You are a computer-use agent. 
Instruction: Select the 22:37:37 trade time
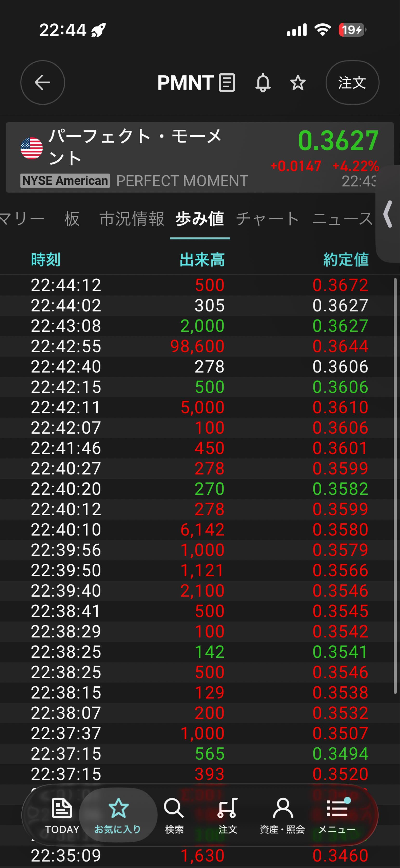(x=66, y=733)
